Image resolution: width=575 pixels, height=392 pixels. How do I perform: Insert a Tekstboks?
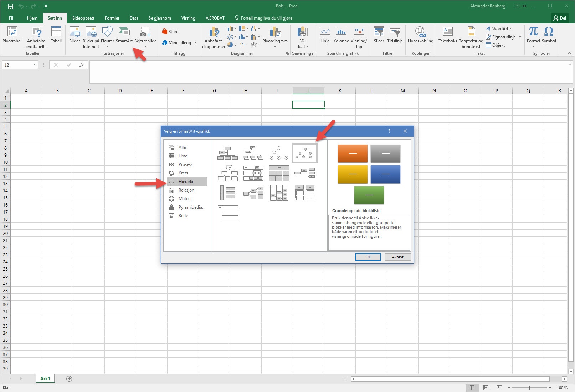(x=447, y=35)
